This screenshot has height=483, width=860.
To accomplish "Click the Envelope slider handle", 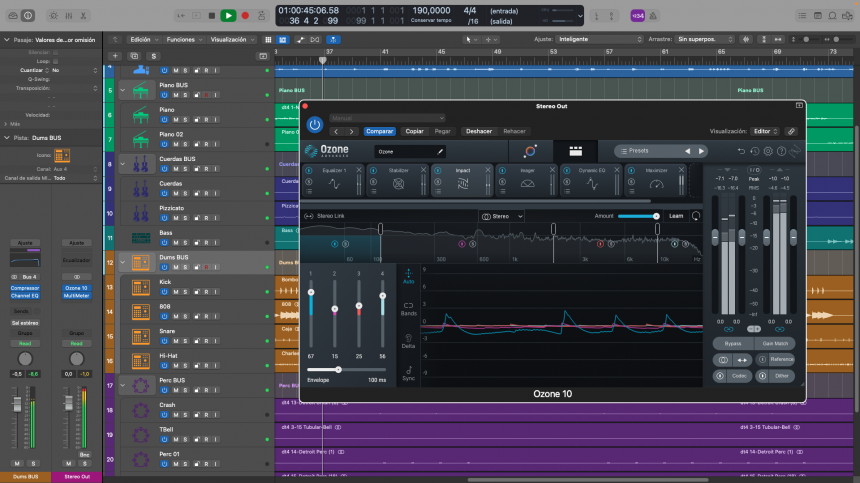I will (338, 370).
